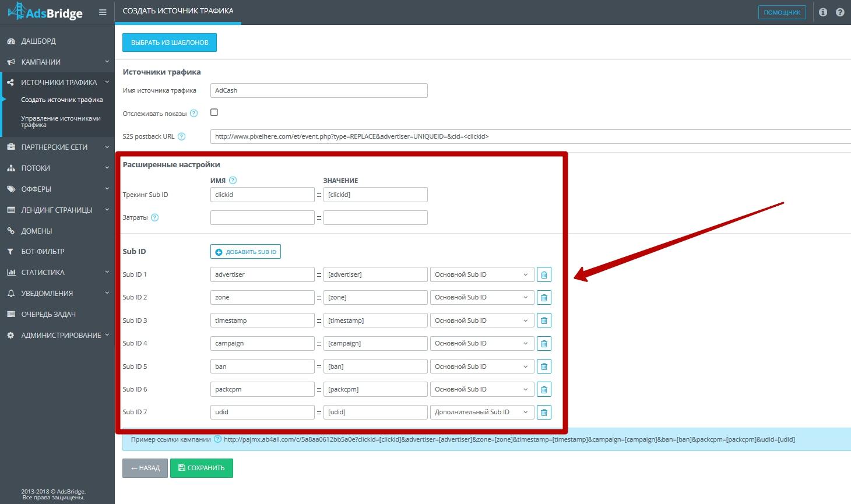Expand the Партнерские сети menu chevron
Screen dimensions: 851x504
point(107,147)
